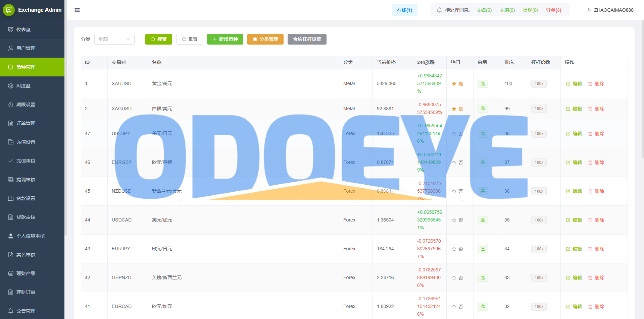Toggle hot star for USDCAD row
The width and height of the screenshot is (644, 319).
tap(454, 220)
